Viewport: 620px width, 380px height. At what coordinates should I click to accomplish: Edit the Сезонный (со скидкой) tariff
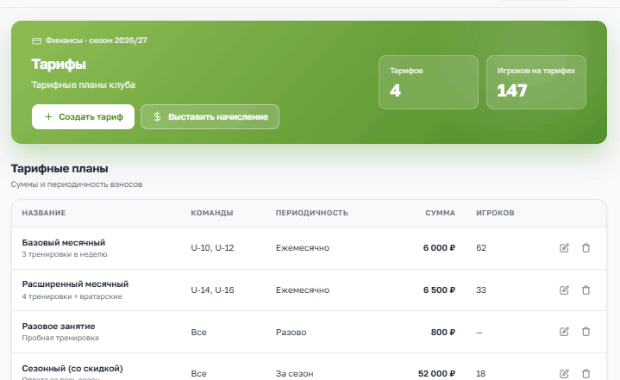tap(564, 373)
